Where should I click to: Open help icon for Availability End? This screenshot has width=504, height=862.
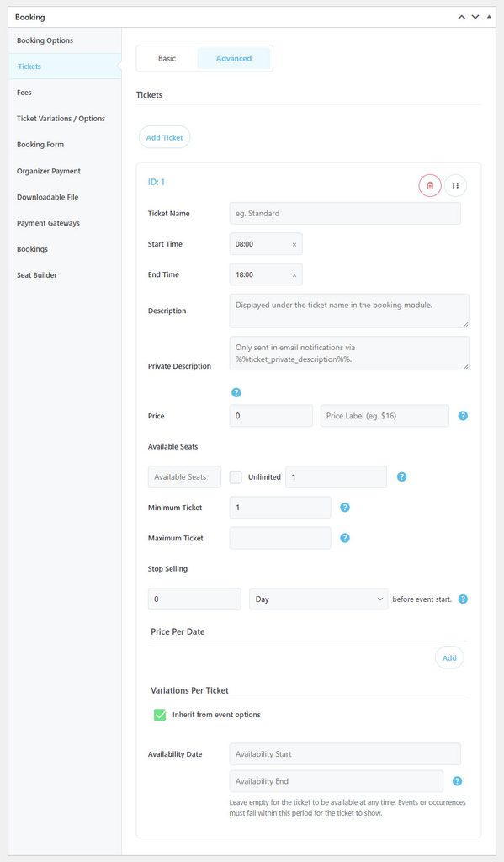[457, 781]
